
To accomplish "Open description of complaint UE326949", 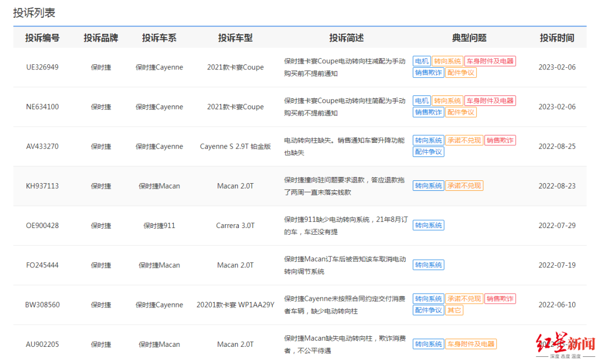I will [345, 67].
